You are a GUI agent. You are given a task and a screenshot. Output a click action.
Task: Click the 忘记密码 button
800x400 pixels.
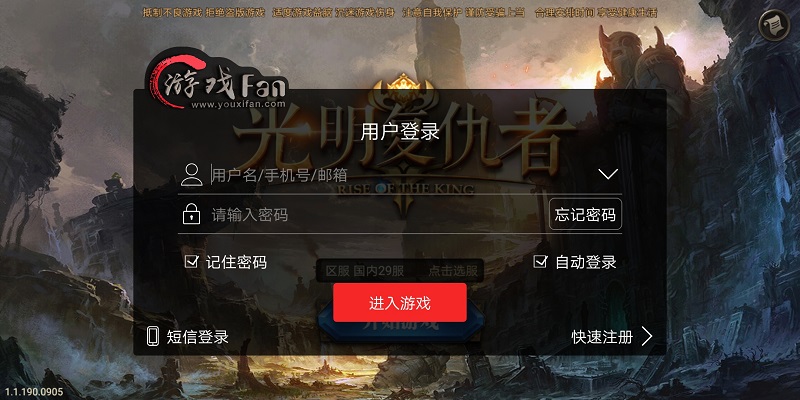[585, 215]
